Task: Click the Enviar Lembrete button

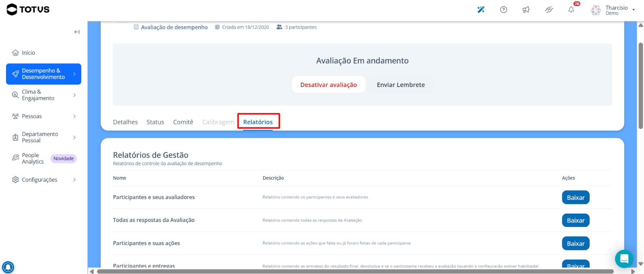Action: click(401, 85)
